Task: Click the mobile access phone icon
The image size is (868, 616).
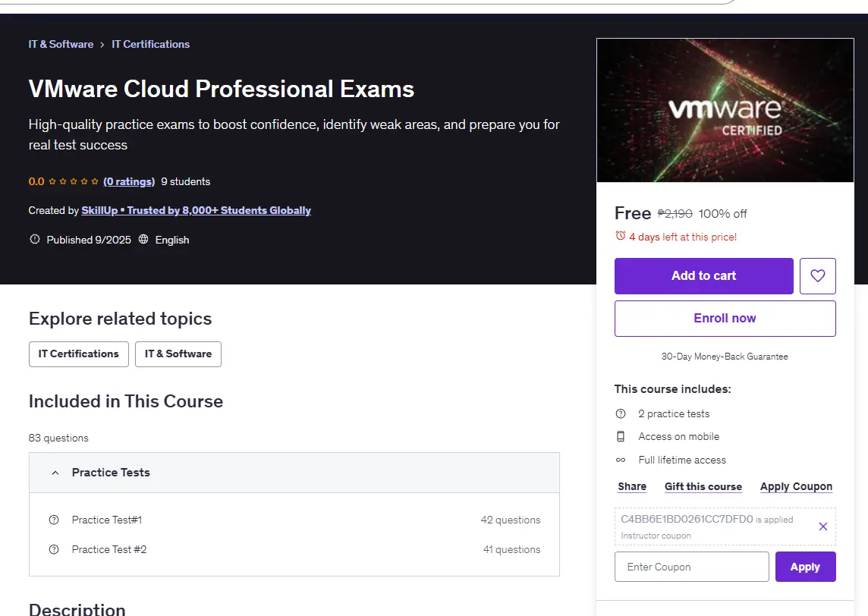Action: point(621,437)
